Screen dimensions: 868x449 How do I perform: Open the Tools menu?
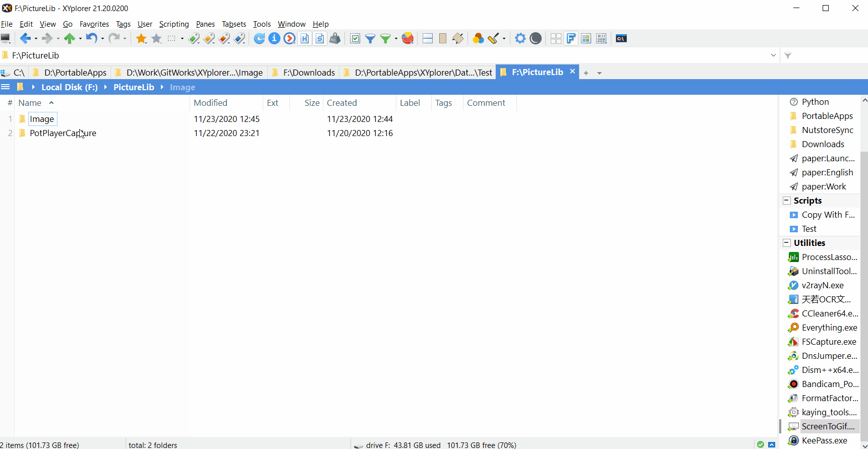[x=262, y=24]
